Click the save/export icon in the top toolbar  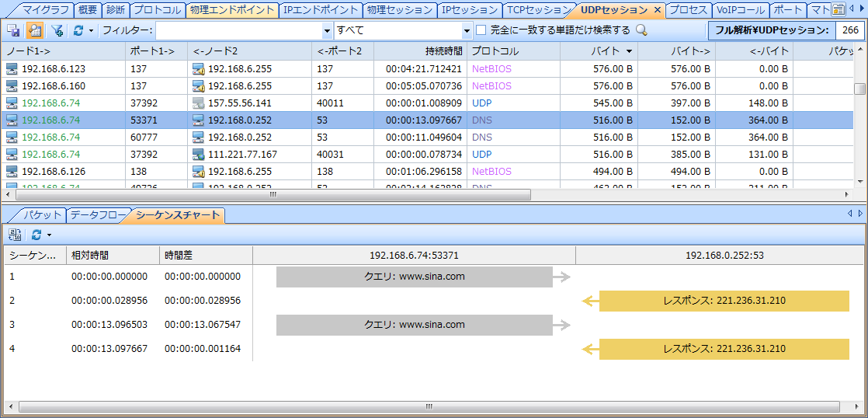(13, 30)
